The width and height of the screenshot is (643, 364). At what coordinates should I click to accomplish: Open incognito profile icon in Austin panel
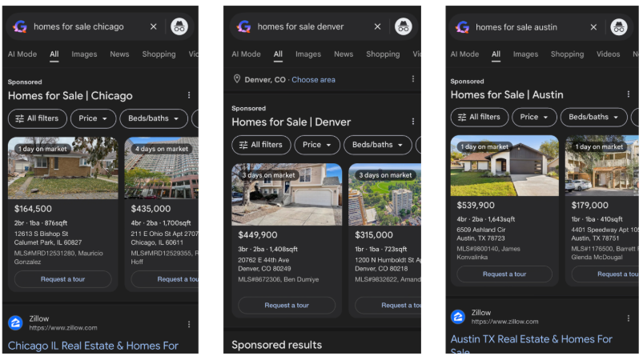619,27
